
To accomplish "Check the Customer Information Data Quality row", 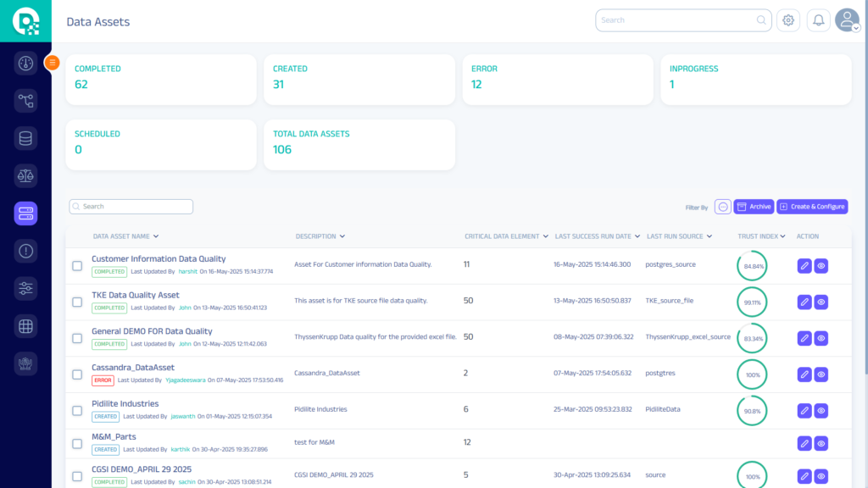I will coord(77,266).
